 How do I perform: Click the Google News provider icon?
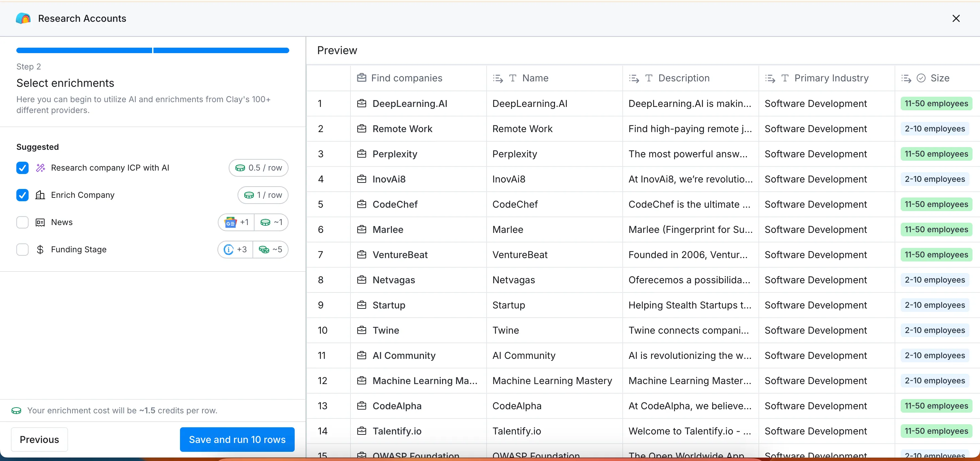click(x=230, y=222)
